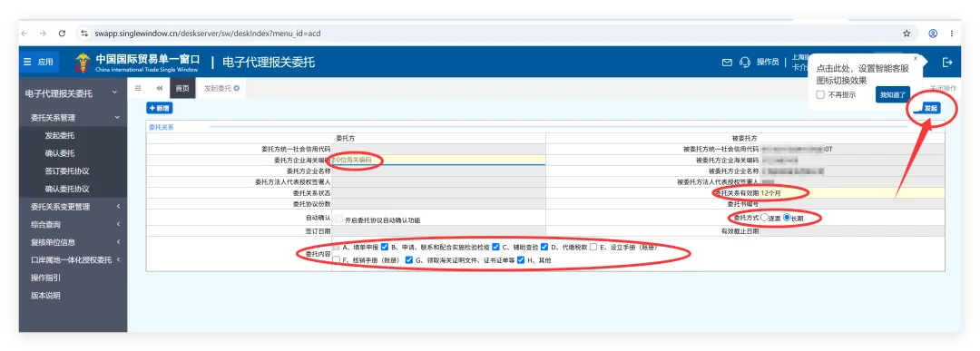
Task: Open the 应用 hamburger menu
Action: click(39, 62)
